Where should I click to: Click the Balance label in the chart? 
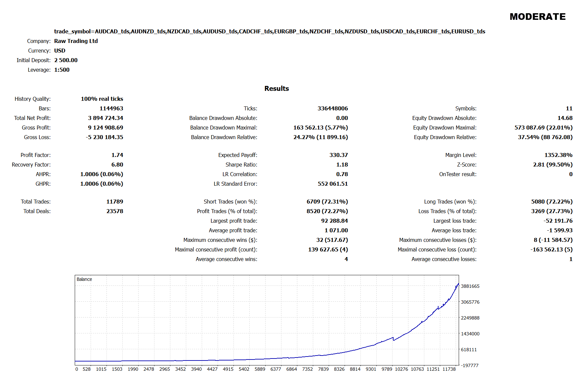click(x=84, y=279)
